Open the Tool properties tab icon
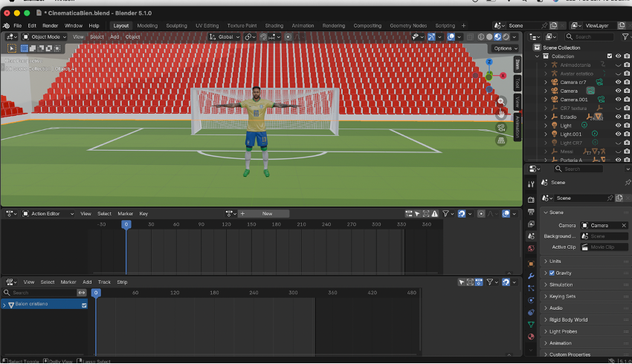Image resolution: width=632 pixels, height=364 pixels. (x=531, y=183)
